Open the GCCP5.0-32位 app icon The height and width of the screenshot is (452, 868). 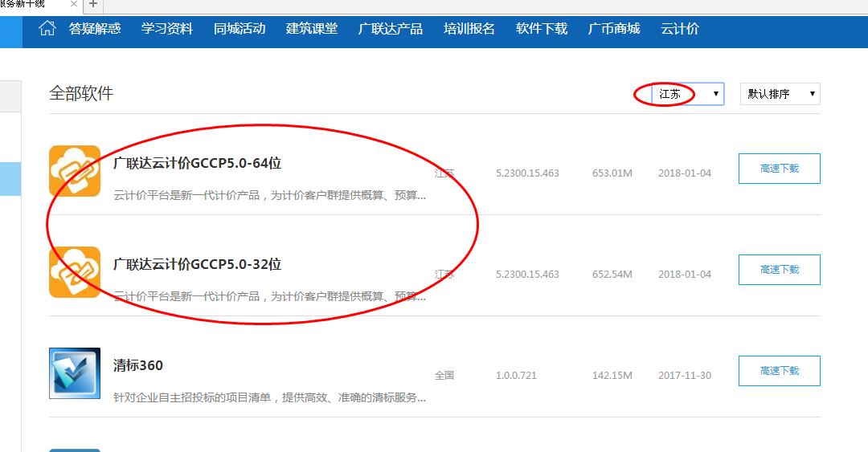pos(75,272)
